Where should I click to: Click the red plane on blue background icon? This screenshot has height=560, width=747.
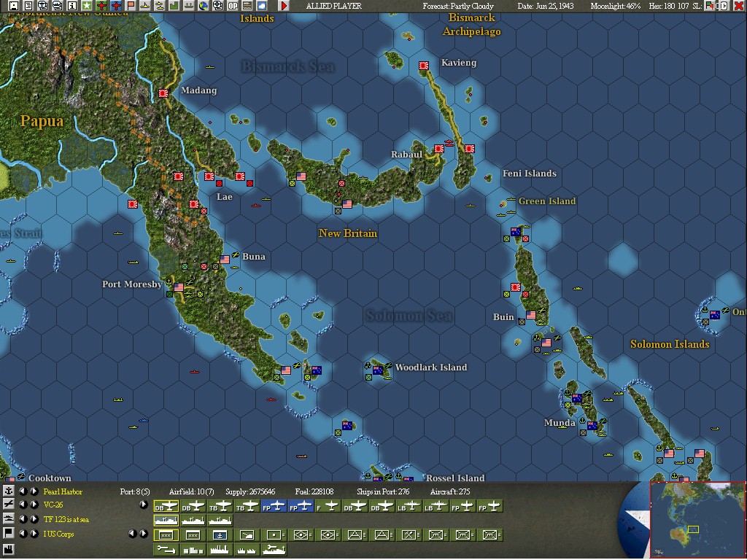pyautogui.click(x=116, y=6)
